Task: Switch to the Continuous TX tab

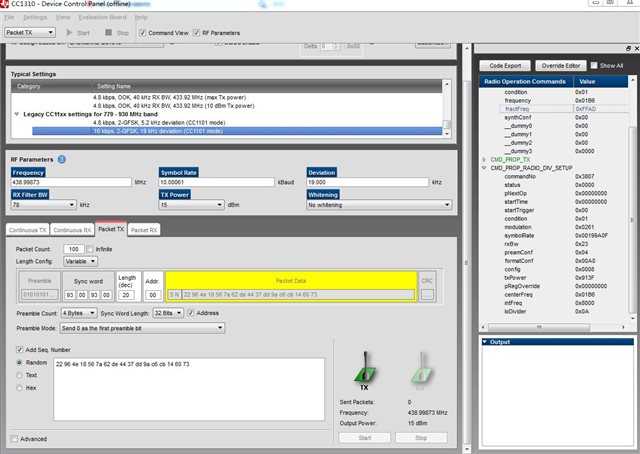Action: (28, 230)
